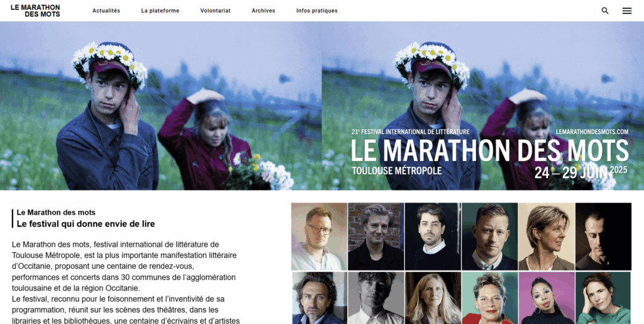Select portrait of bearded man in white collar
The width and height of the screenshot is (644, 324).
[x=433, y=237]
